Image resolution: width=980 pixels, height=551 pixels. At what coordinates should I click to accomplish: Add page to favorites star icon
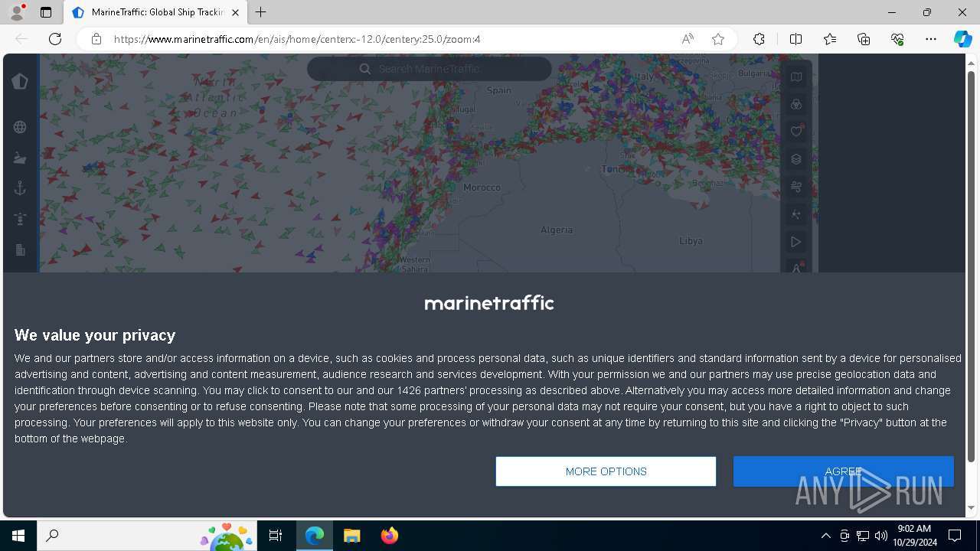tap(718, 39)
